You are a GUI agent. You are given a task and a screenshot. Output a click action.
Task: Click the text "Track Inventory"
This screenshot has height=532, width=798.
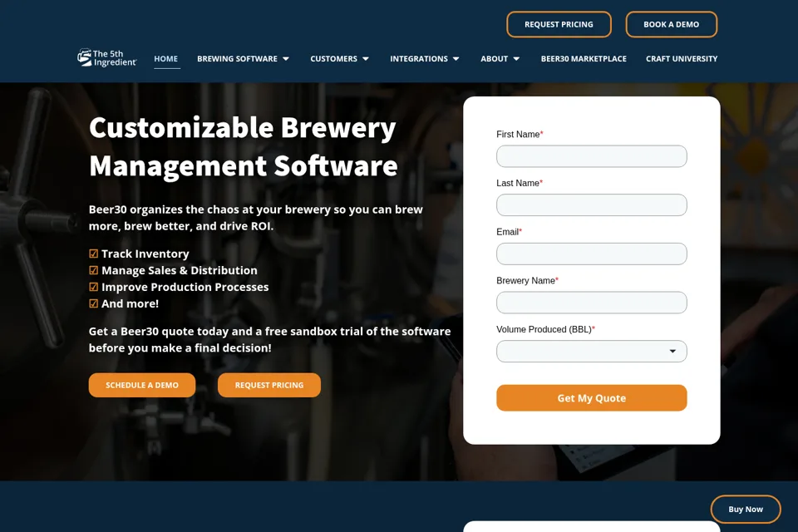145,254
